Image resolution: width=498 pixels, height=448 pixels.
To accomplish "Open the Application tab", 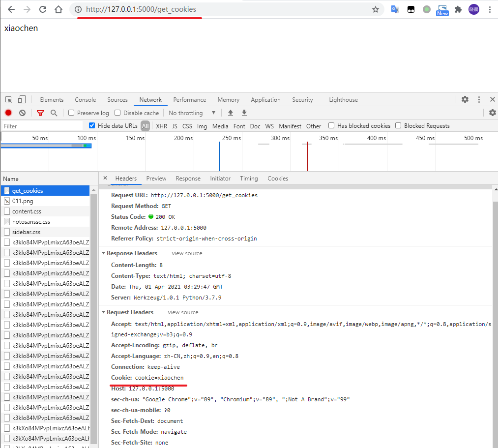I will coord(266,100).
